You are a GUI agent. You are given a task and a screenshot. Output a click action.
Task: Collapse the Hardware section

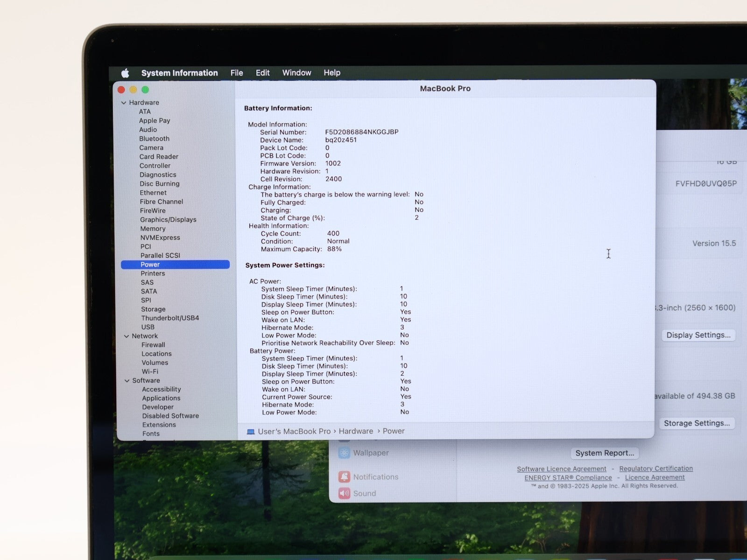[x=124, y=103]
